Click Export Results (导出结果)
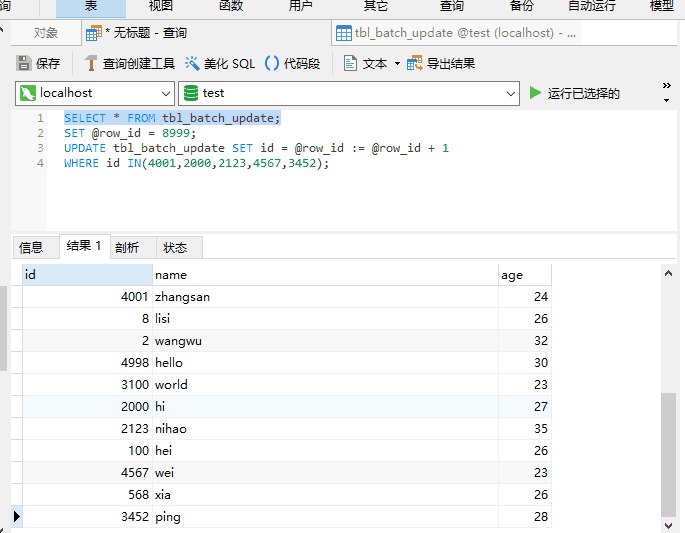Viewport: 685px width, 533px height. tap(441, 63)
